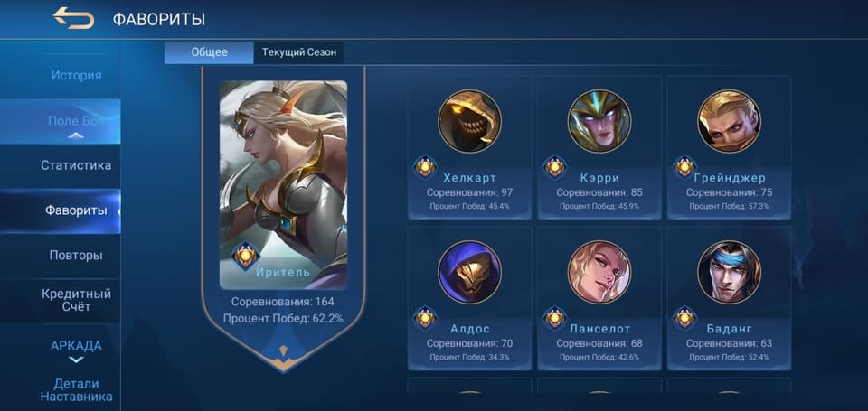The height and width of the screenshot is (411, 868).
Task: Click the mastery badge beside Иритель
Action: (245, 257)
